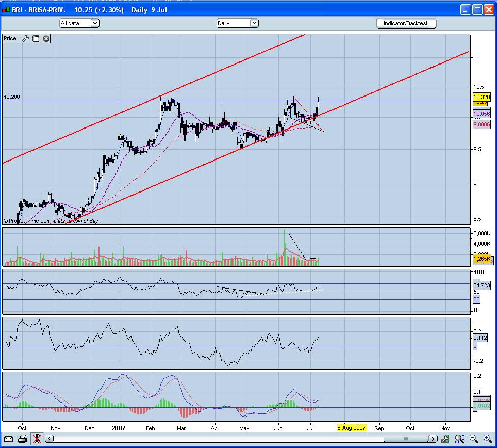Viewport: 497px width, 448px height.
Task: Open the All data range dropdown
Action: click(x=80, y=23)
